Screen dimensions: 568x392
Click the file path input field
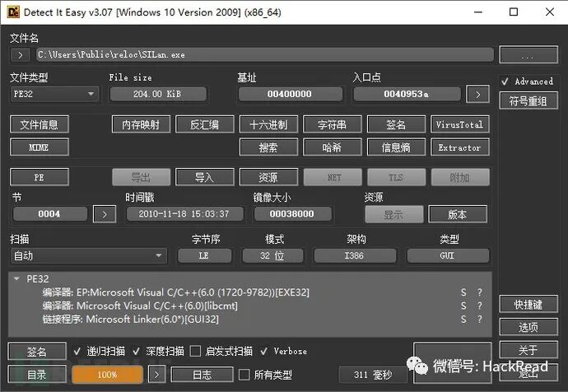(x=265, y=55)
